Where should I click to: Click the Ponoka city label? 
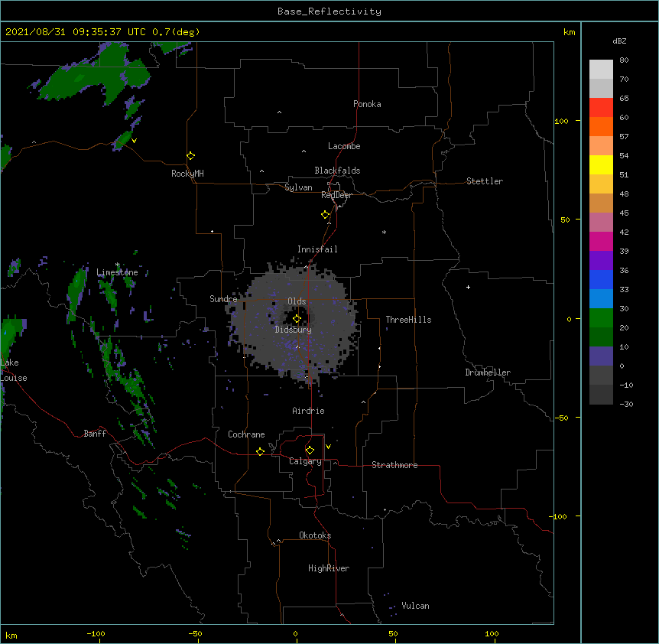pos(367,104)
